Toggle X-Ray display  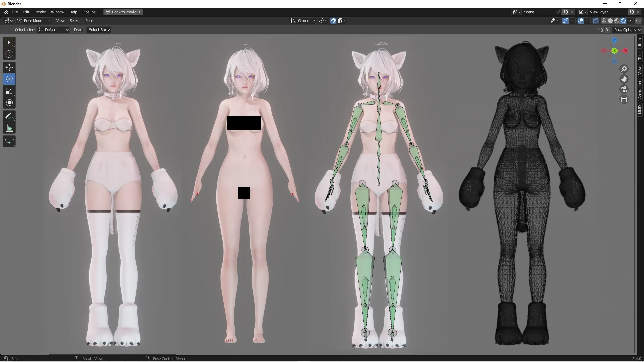click(x=596, y=21)
